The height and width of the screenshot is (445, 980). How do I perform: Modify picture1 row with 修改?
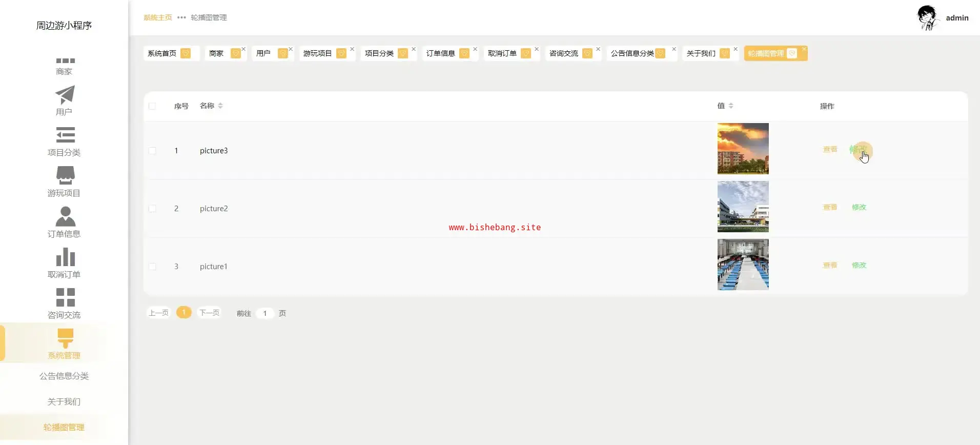point(859,265)
